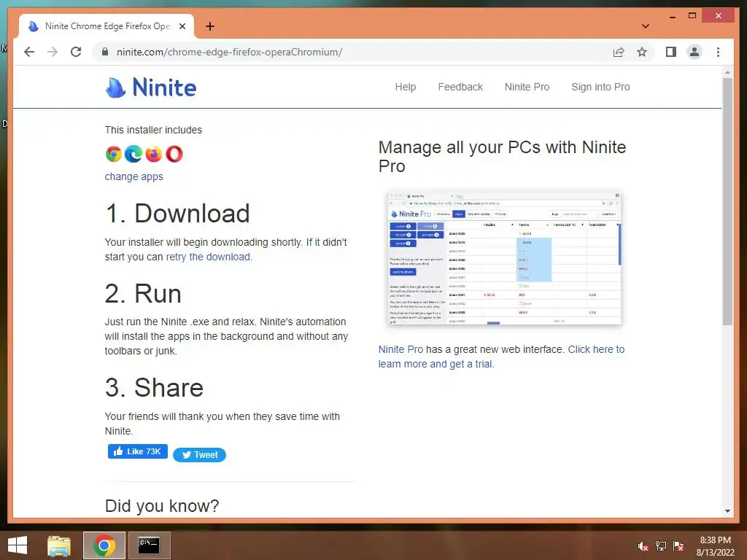Open File Explorer from the taskbar
The image size is (747, 560).
(59, 545)
